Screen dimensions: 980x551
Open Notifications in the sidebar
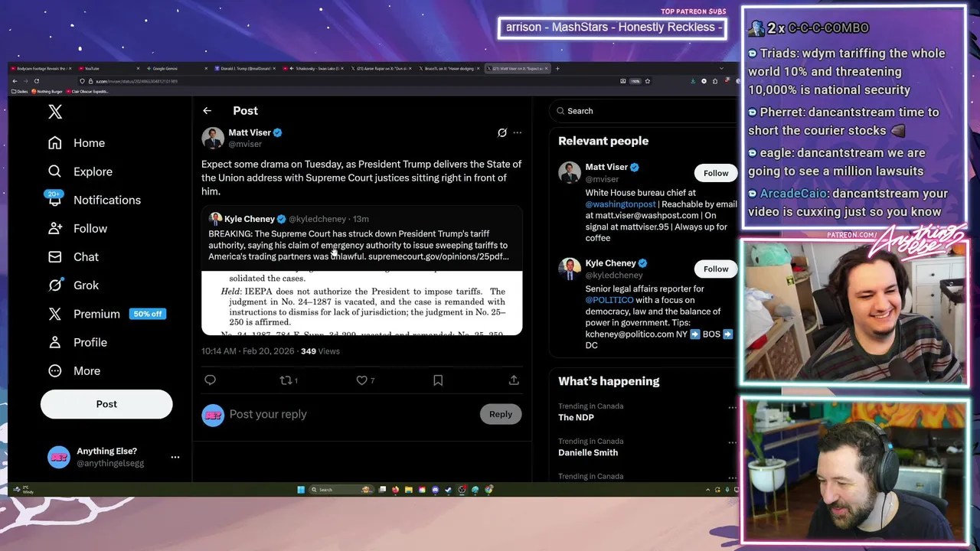(x=93, y=200)
